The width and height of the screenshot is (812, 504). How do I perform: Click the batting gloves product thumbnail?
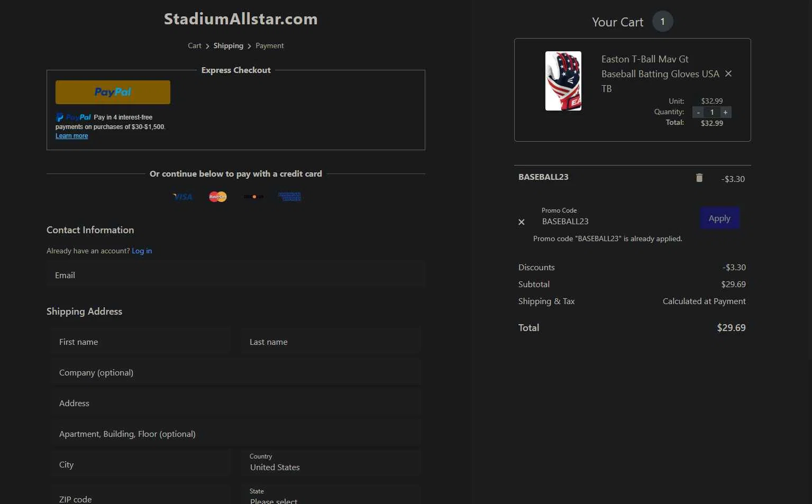[x=563, y=81]
